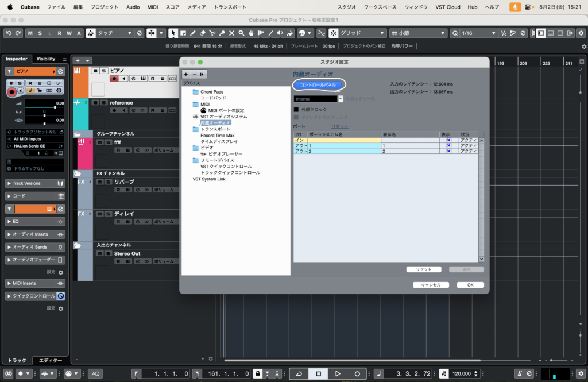Screen dimensions: 588x382
Task: Toggle the visible checkbox for port アウト 1
Action: click(x=448, y=145)
